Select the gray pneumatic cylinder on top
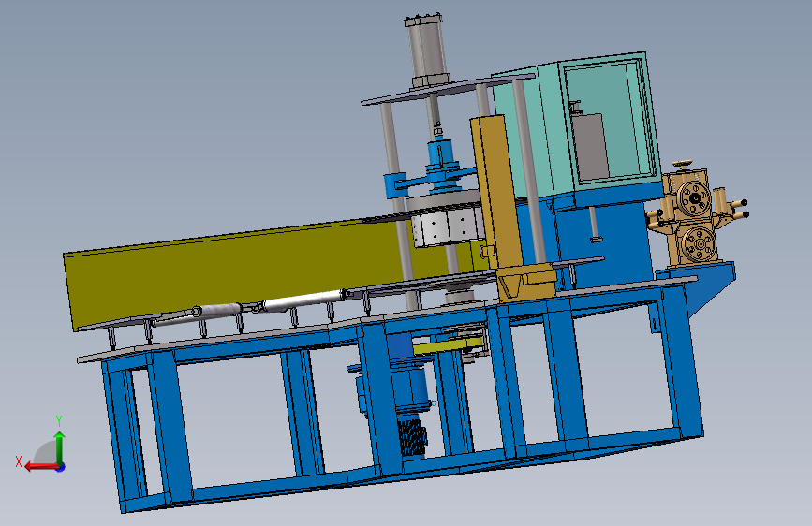Image resolution: width=812 pixels, height=526 pixels. click(427, 51)
